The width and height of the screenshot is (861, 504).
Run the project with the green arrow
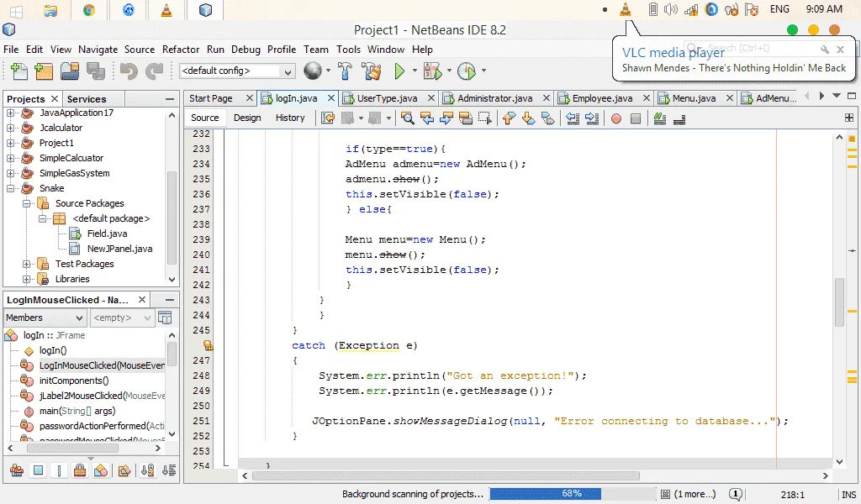[399, 71]
